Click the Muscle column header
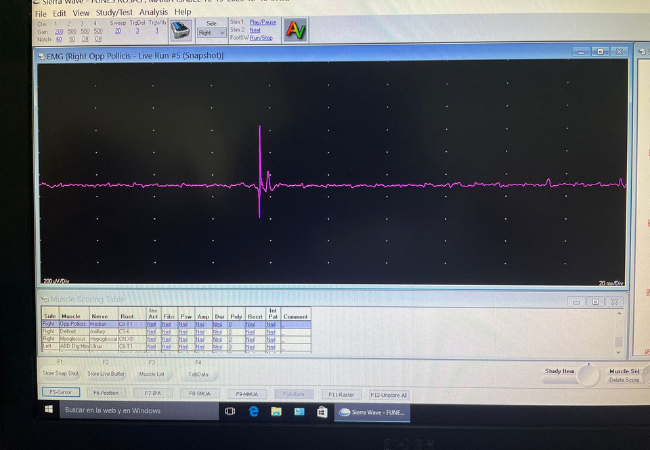This screenshot has height=450, width=650. [x=71, y=316]
